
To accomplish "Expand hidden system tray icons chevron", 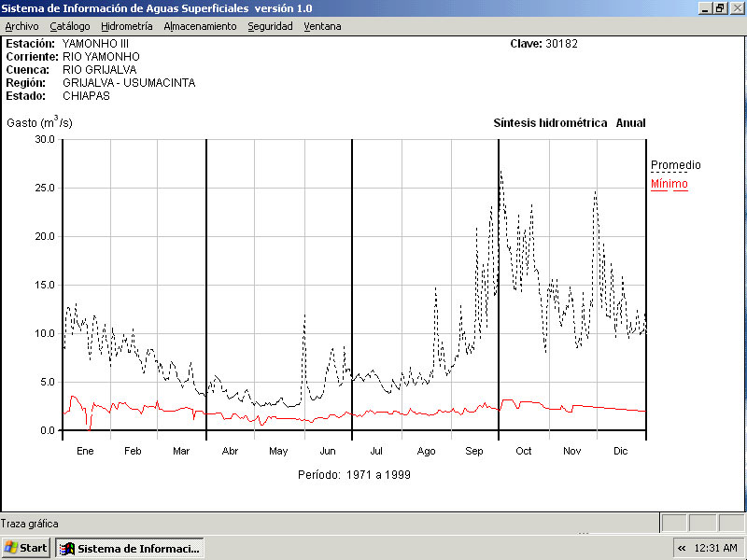I will tap(682, 548).
